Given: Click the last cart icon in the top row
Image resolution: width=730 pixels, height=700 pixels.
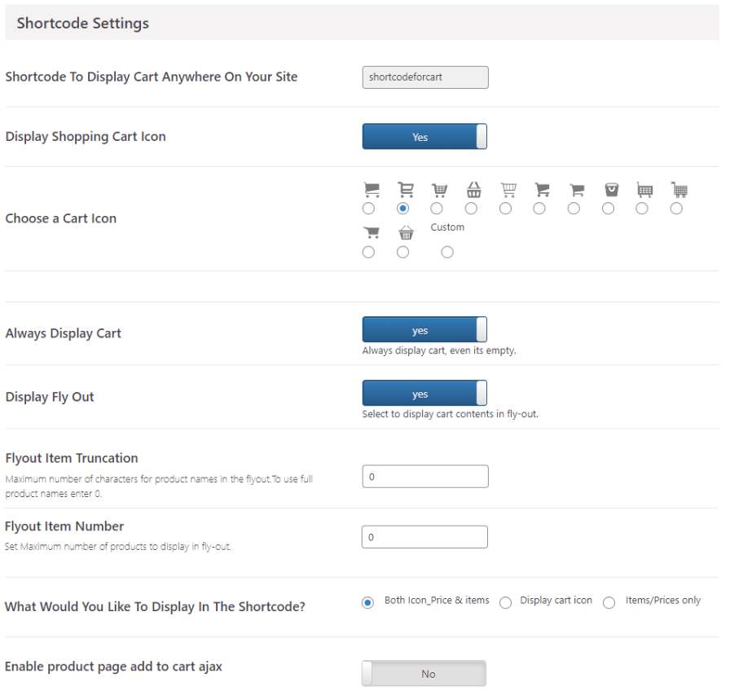Looking at the screenshot, I should coord(679,191).
